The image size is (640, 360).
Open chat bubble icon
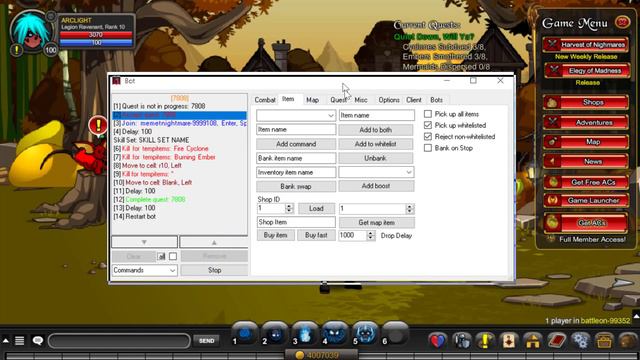coord(38,340)
